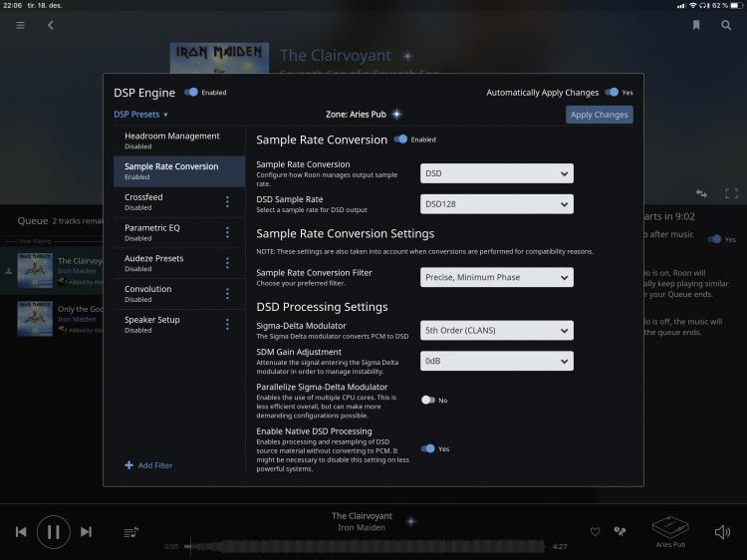Click Iron Maiden link under Only the Good
The image size is (747, 560).
77,319
